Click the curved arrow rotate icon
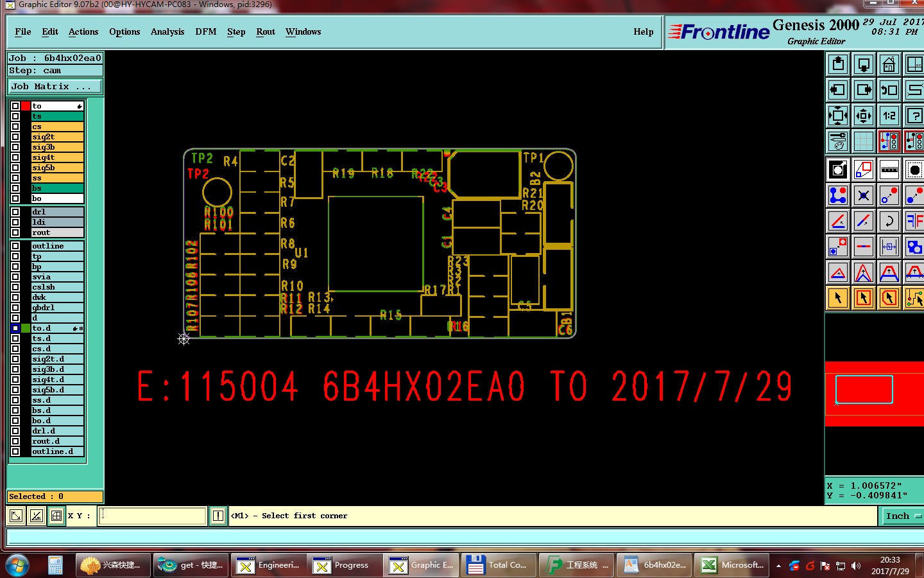This screenshot has width=924, height=578. 889,221
